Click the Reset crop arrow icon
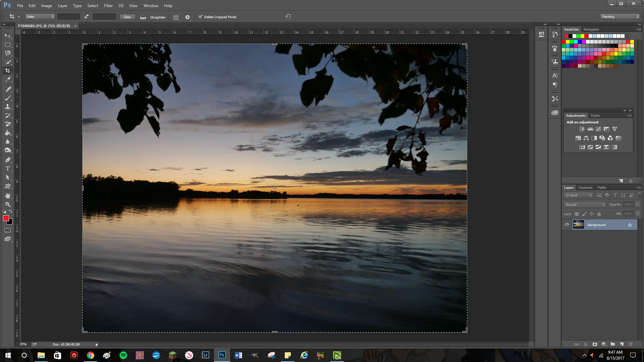The image size is (644, 362). (288, 16)
